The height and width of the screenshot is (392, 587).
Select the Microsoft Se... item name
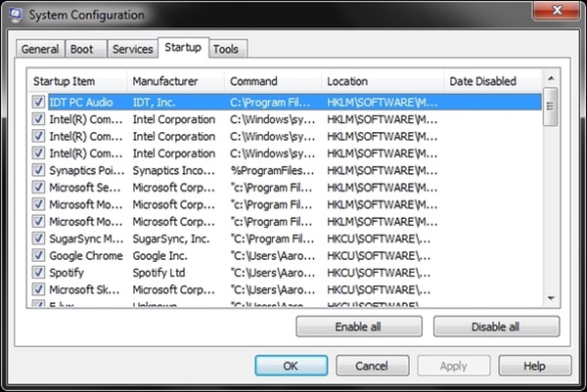point(85,188)
